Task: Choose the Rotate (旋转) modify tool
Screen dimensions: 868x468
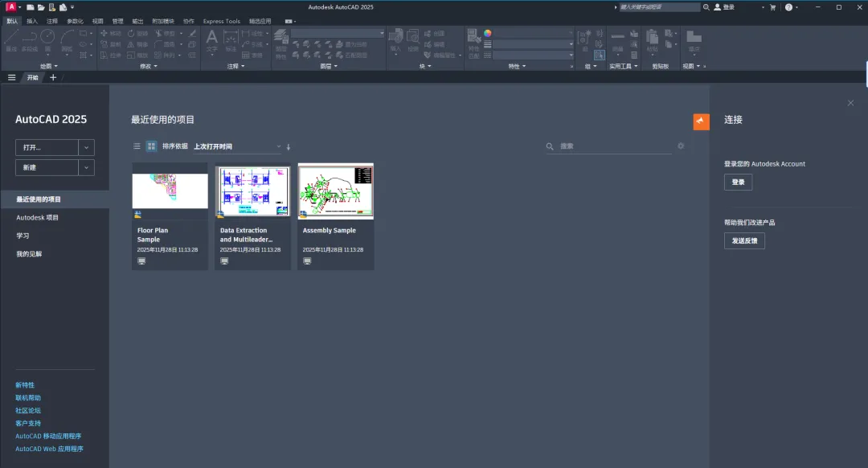Action: 138,33
